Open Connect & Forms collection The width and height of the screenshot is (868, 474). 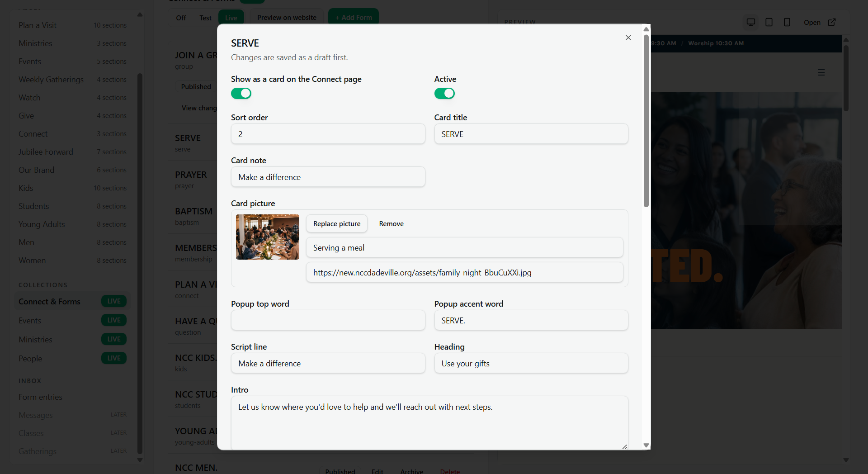pos(72,301)
